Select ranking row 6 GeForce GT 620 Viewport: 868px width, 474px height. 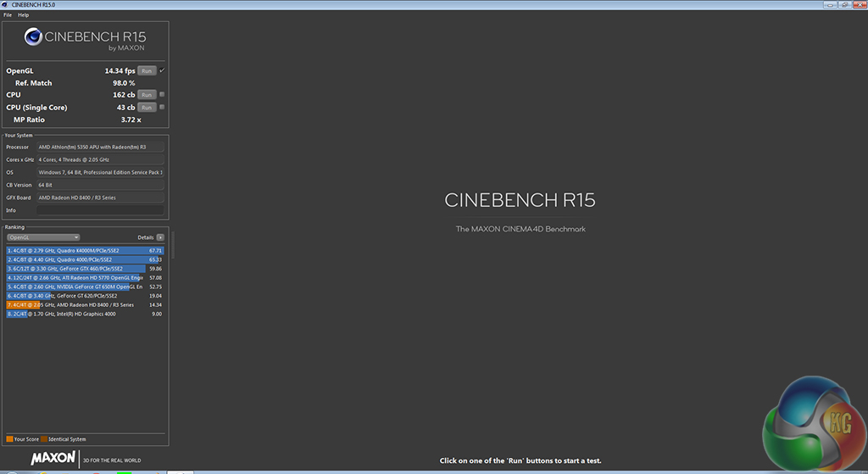86,296
